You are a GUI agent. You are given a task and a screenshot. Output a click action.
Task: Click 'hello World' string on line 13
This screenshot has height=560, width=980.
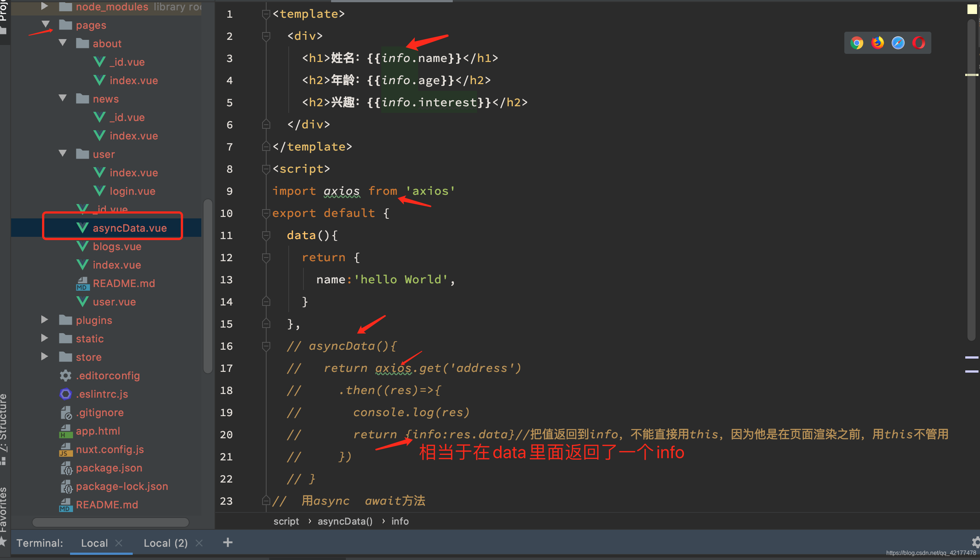pyautogui.click(x=401, y=279)
